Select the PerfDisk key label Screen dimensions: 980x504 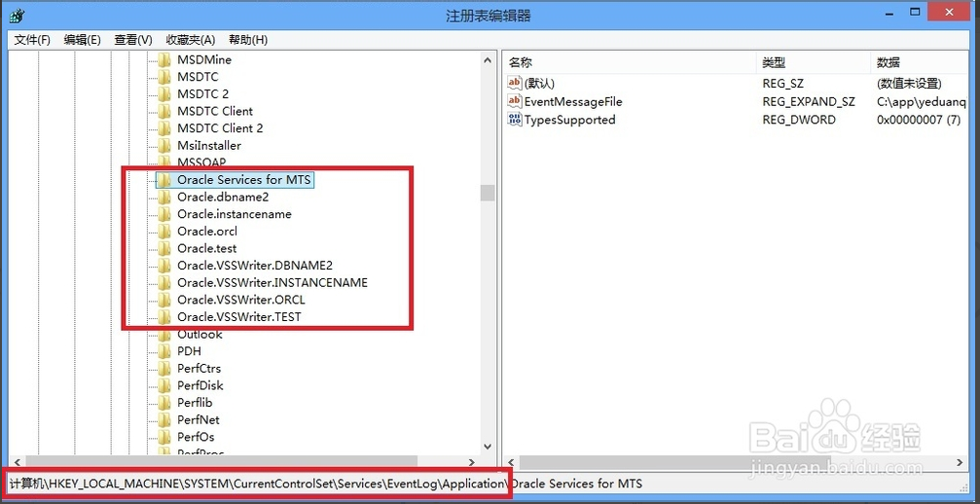(x=200, y=385)
